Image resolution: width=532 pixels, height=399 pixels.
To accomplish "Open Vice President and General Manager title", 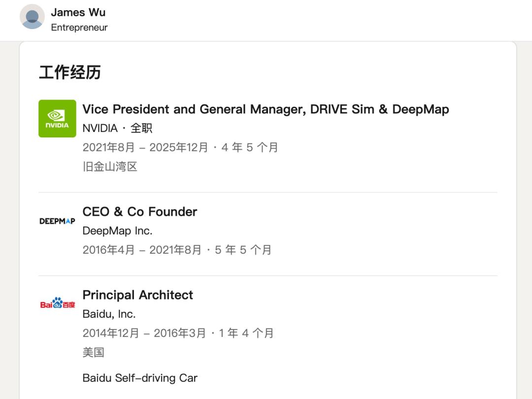I will (266, 109).
